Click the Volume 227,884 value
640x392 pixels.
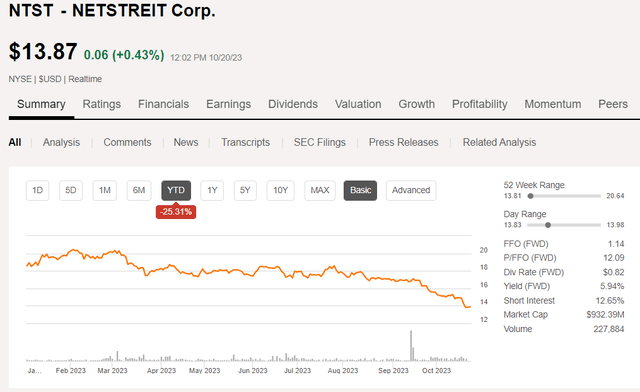pos(609,329)
